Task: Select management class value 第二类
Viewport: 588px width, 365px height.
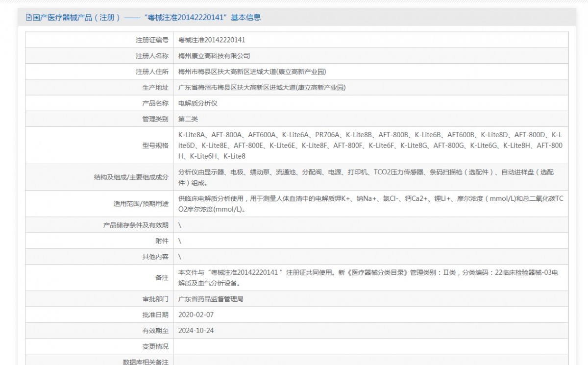Action: coord(188,119)
